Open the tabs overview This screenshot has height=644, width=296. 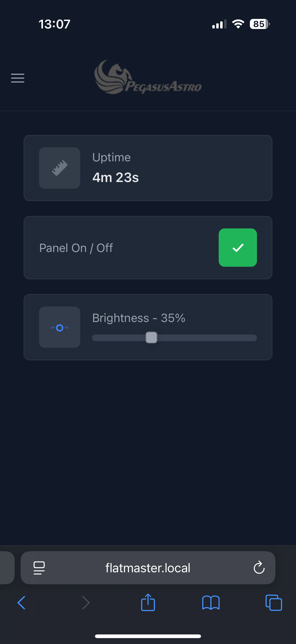(274, 603)
